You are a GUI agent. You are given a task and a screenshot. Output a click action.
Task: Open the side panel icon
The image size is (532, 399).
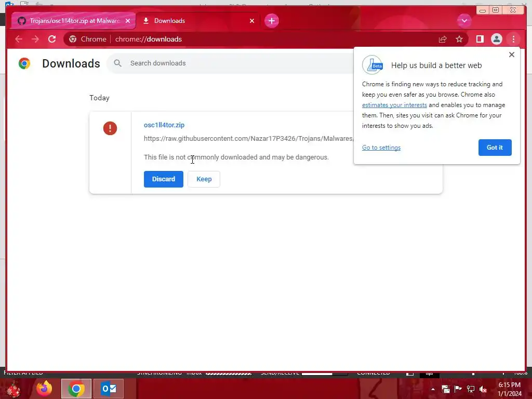(480, 39)
